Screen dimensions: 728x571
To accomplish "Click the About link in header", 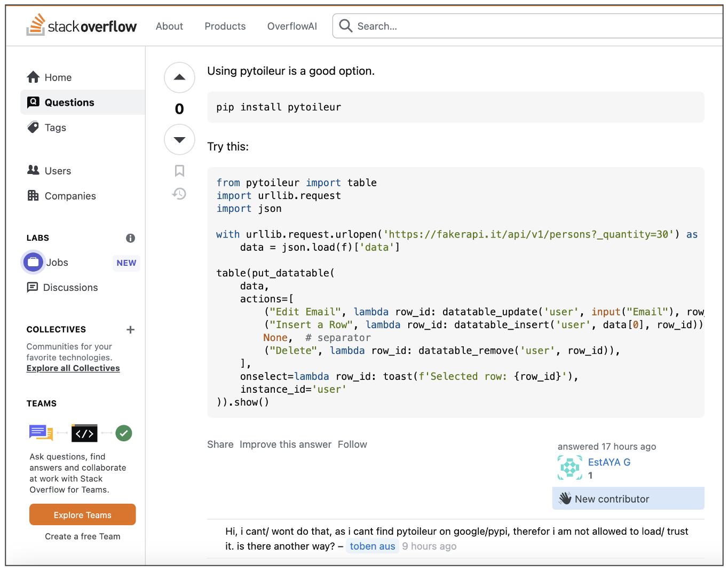I will [x=169, y=26].
